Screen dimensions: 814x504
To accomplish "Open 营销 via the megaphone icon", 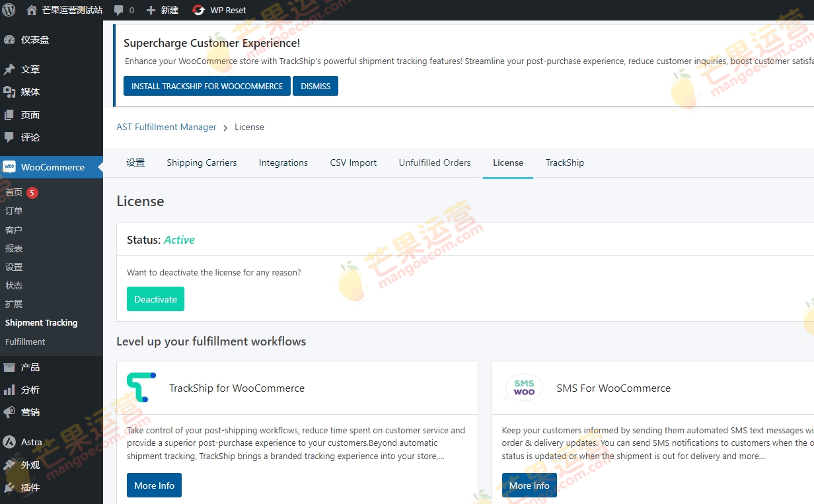I will [9, 412].
